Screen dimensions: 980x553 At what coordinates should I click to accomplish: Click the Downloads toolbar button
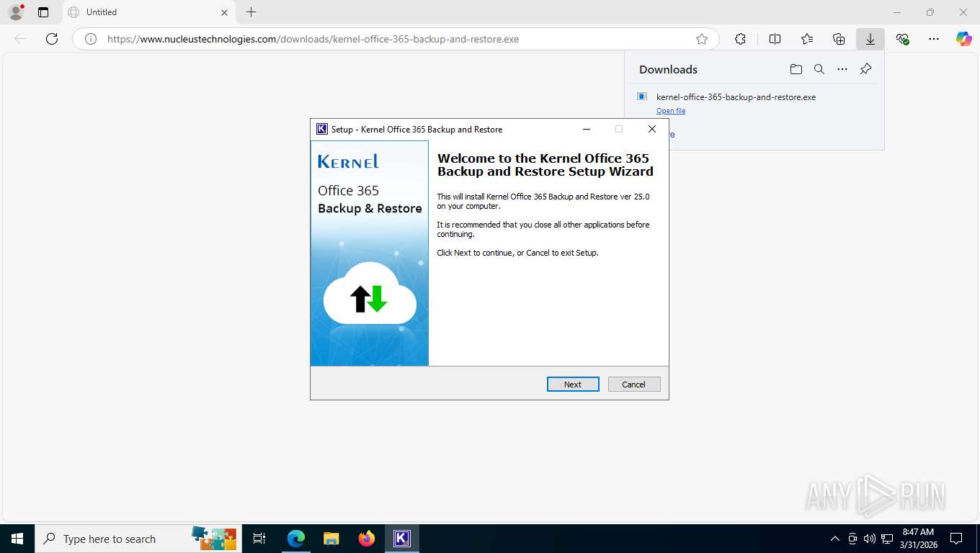point(870,39)
